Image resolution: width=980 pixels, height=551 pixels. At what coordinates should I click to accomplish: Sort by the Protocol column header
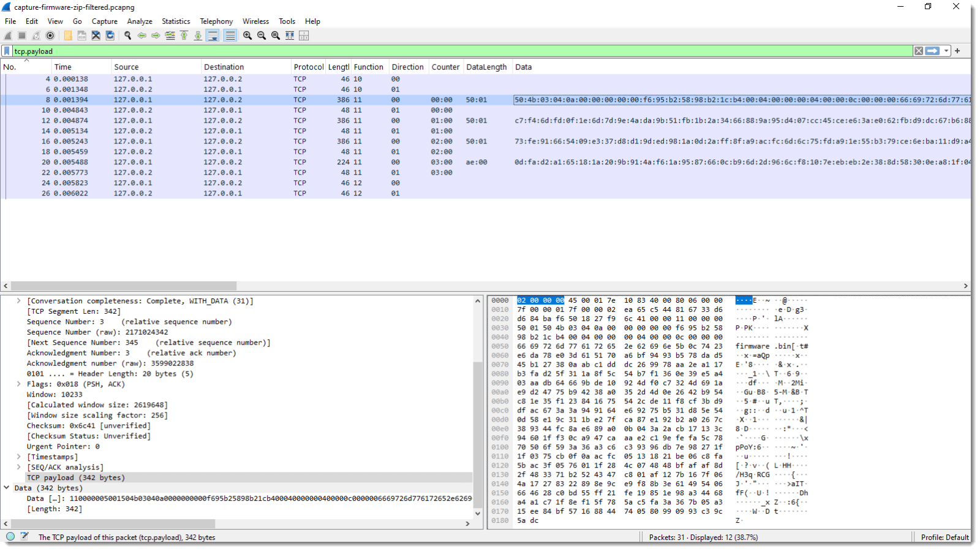coord(308,67)
